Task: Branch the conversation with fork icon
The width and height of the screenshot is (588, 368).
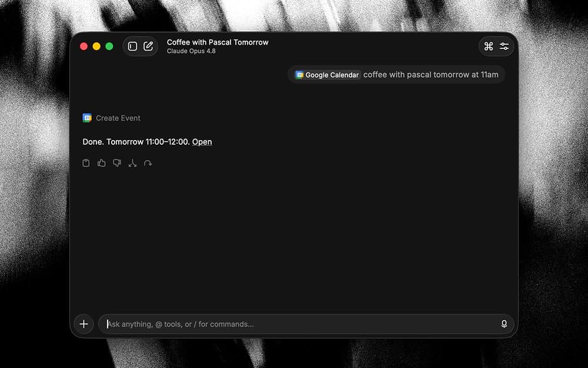Action: coord(132,163)
